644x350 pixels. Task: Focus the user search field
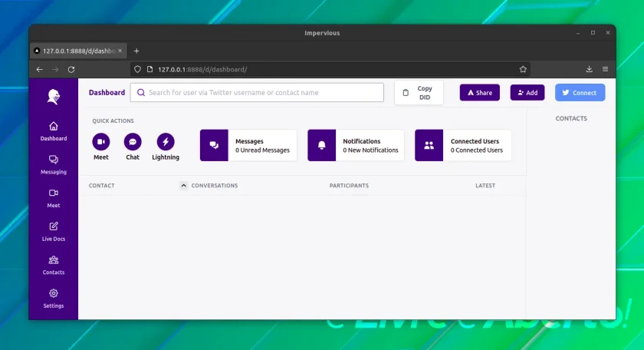point(257,93)
